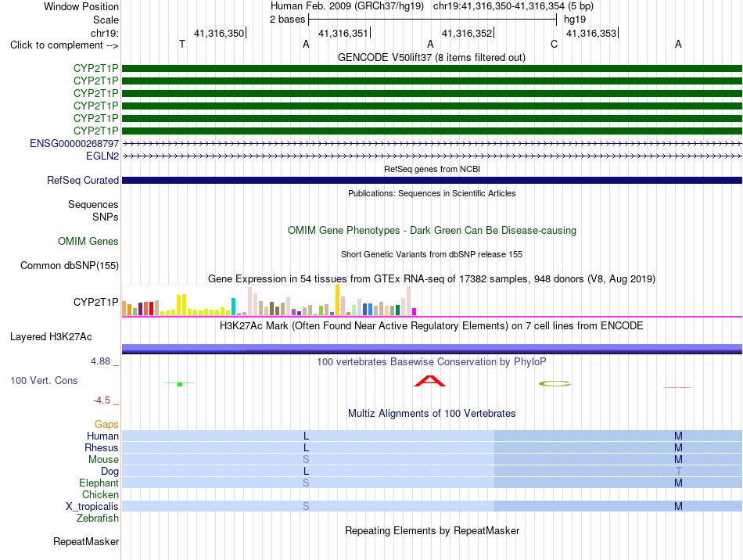The width and height of the screenshot is (743, 560).
Task: Click the olive C PhyloP conservation logo
Action: click(555, 383)
